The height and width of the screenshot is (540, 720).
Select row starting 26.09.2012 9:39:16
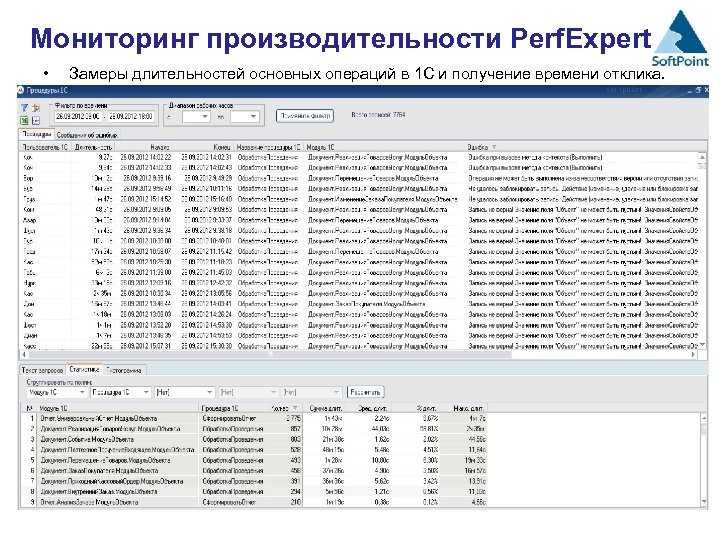click(x=360, y=178)
